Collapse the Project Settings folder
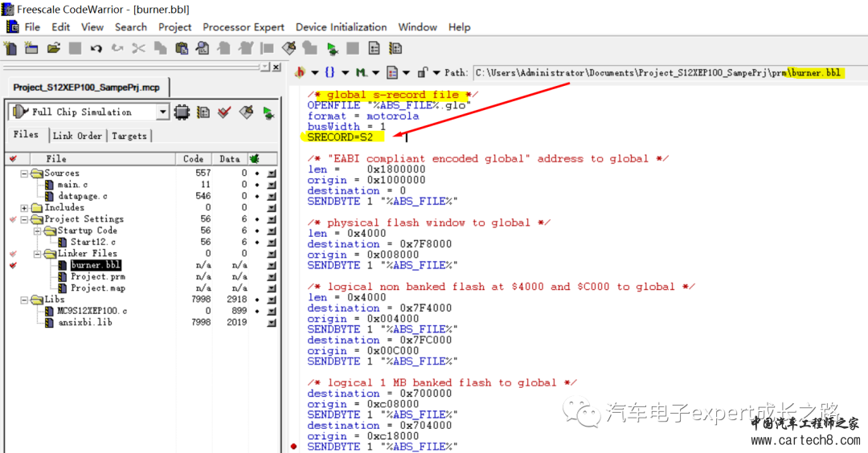868x453 pixels. pyautogui.click(x=24, y=219)
